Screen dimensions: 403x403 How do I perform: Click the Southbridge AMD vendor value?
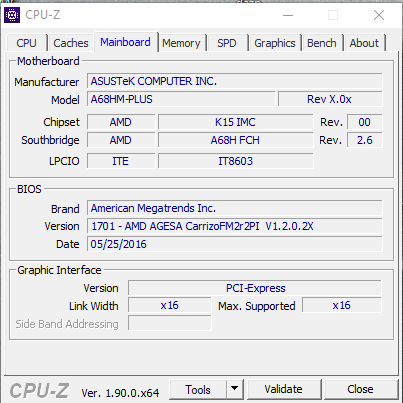121,140
